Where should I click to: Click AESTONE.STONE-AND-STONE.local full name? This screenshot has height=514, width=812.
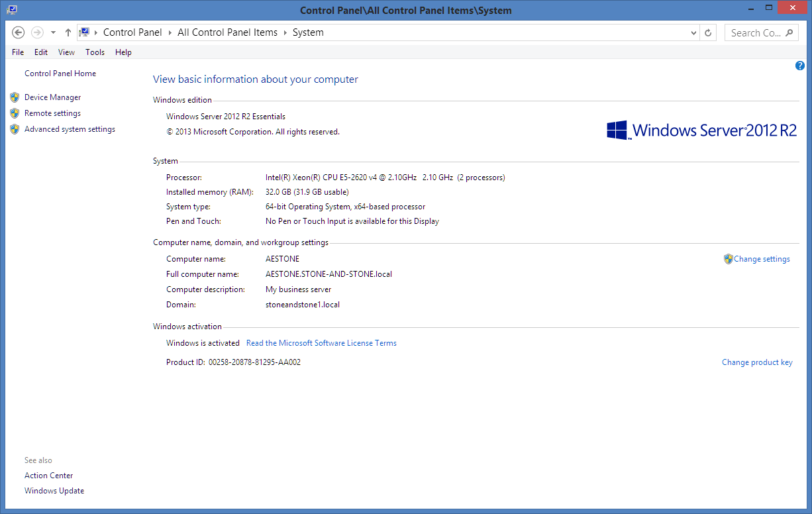[x=329, y=274]
